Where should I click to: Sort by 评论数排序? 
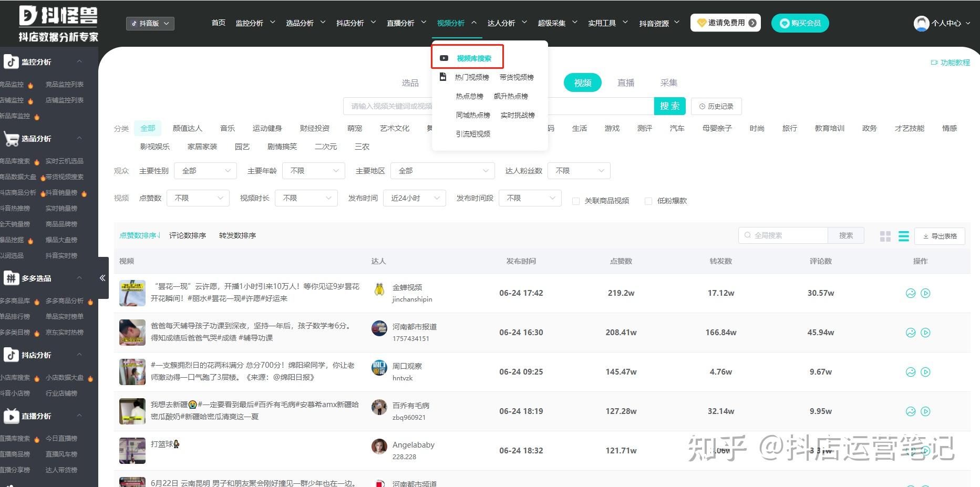click(x=188, y=236)
